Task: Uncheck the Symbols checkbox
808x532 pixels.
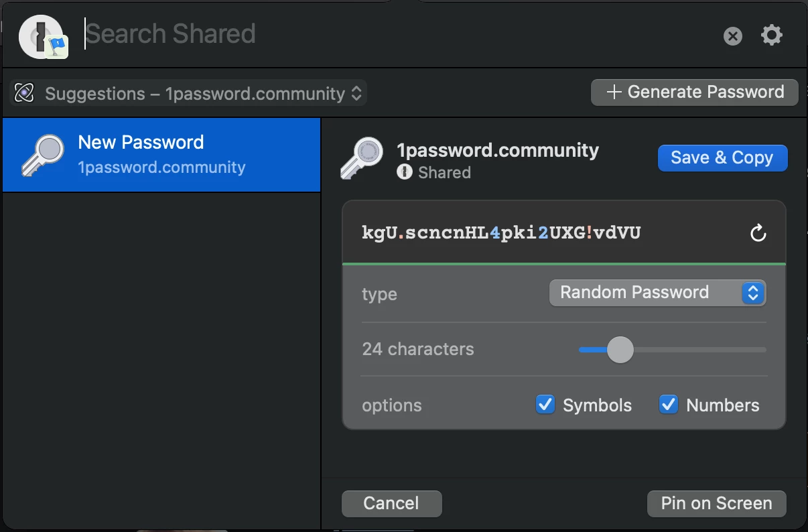Action: coord(545,404)
